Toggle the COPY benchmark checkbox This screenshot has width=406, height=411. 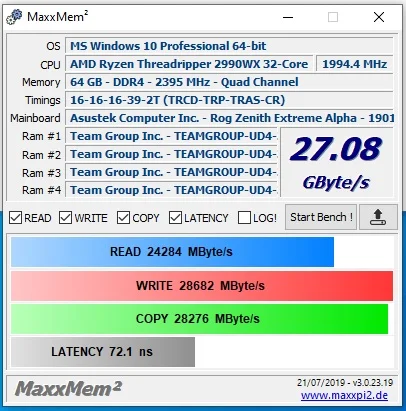tap(123, 218)
